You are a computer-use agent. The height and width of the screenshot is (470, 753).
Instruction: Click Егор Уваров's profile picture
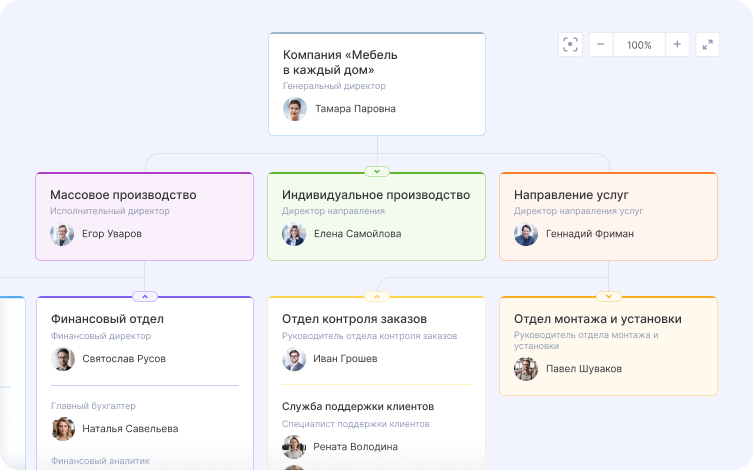pyautogui.click(x=62, y=234)
